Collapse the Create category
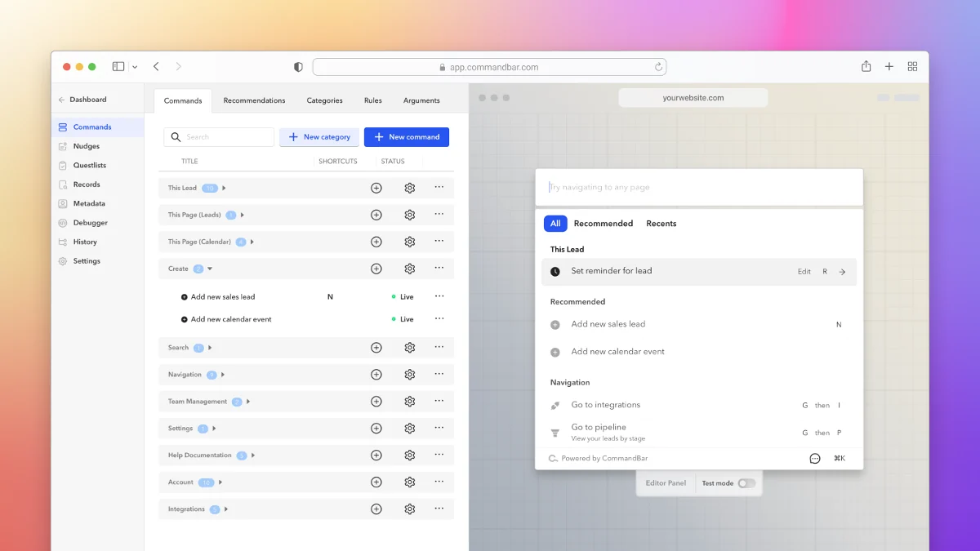The image size is (980, 551). 210,269
